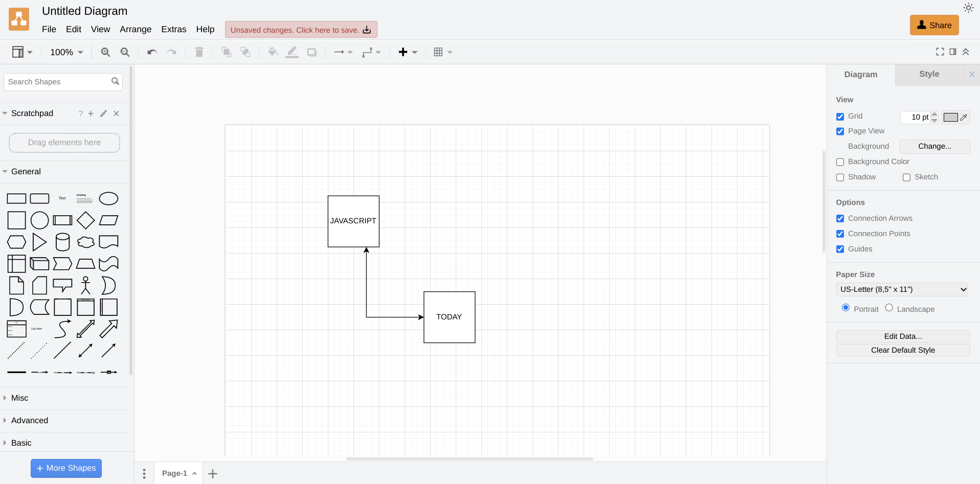The width and height of the screenshot is (980, 484).
Task: Switch appearance with the sun icon
Action: click(968, 8)
